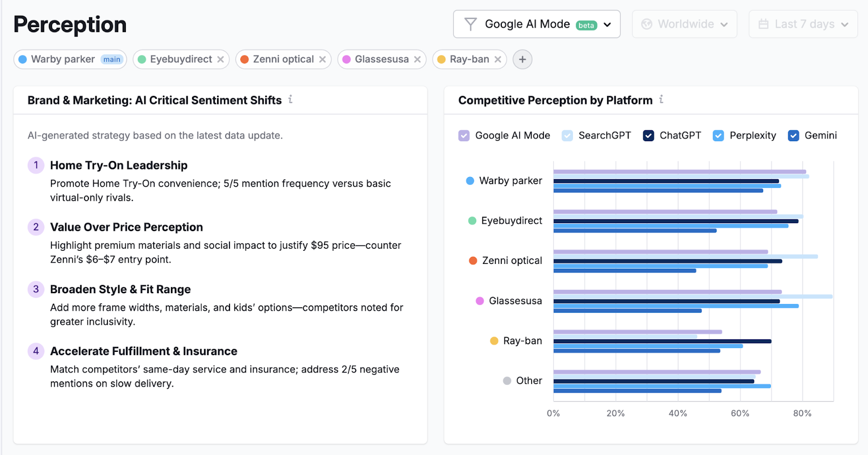Remove the Eyebuydirect competitor with its X icon
The height and width of the screenshot is (455, 868).
point(220,59)
